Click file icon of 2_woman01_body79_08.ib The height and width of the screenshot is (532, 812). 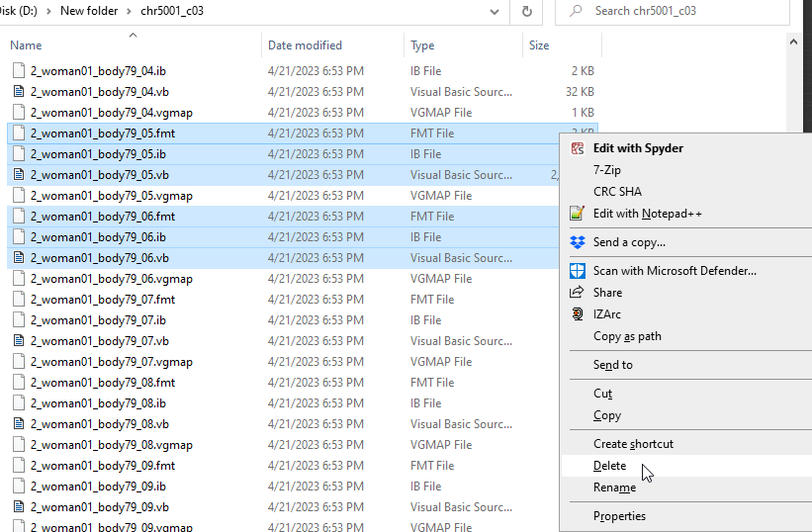point(19,403)
